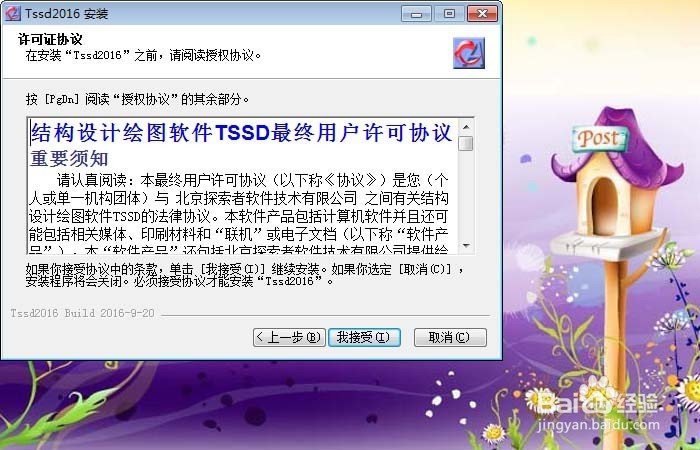Click the 我接受(I) button to accept agreement
The height and width of the screenshot is (450, 700).
coord(364,338)
